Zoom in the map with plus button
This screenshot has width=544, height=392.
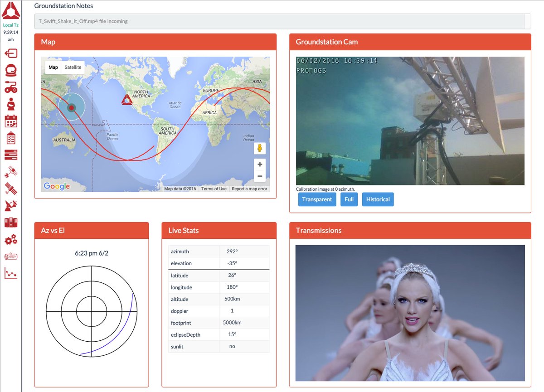[x=260, y=165]
